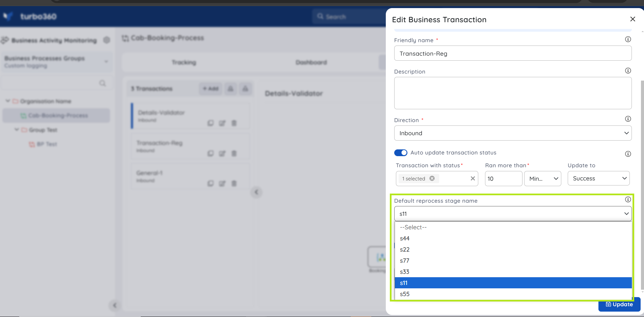Delete the Details-Validator transaction

(234, 123)
